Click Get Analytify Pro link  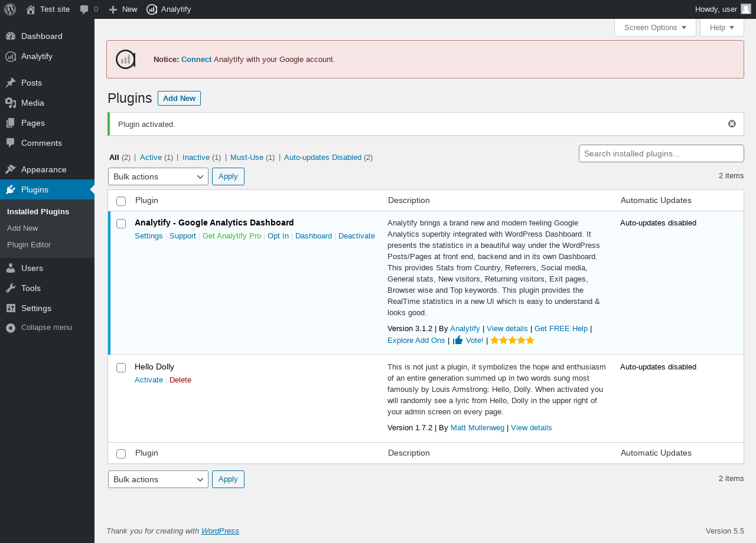pyautogui.click(x=232, y=236)
